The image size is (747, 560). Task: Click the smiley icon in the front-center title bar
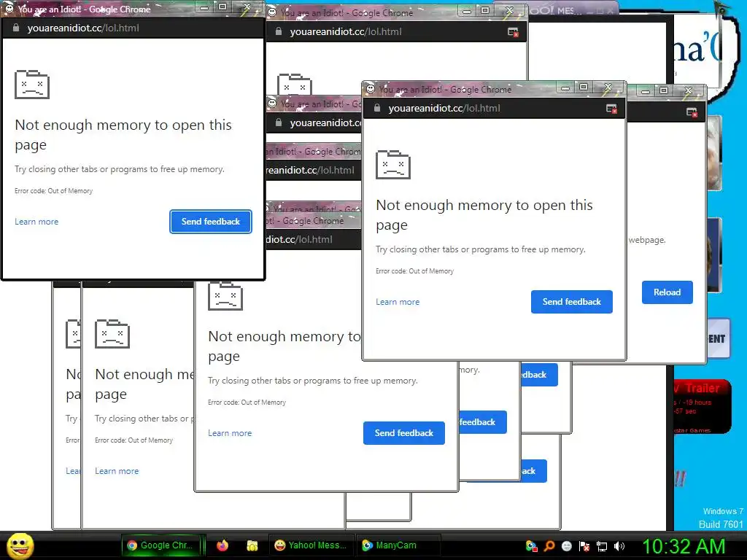pyautogui.click(x=370, y=88)
